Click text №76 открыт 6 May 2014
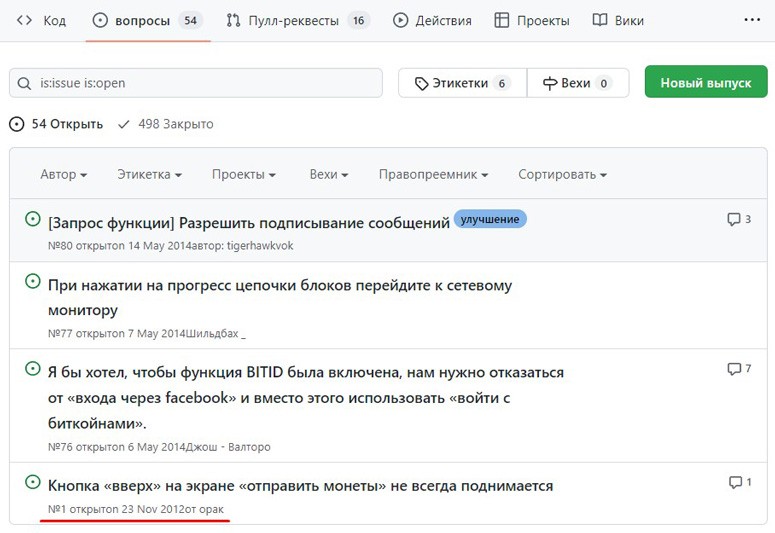The width and height of the screenshot is (775, 533). [x=117, y=447]
